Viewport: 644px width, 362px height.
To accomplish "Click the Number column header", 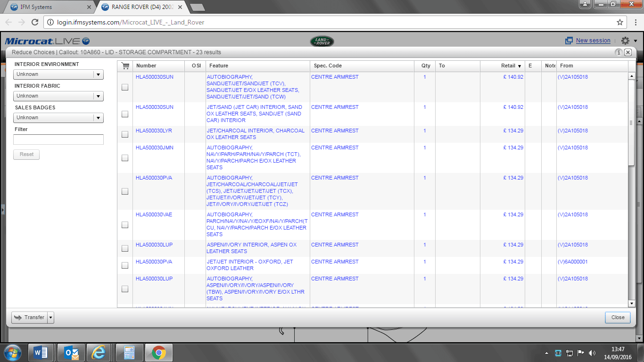I will (x=159, y=66).
